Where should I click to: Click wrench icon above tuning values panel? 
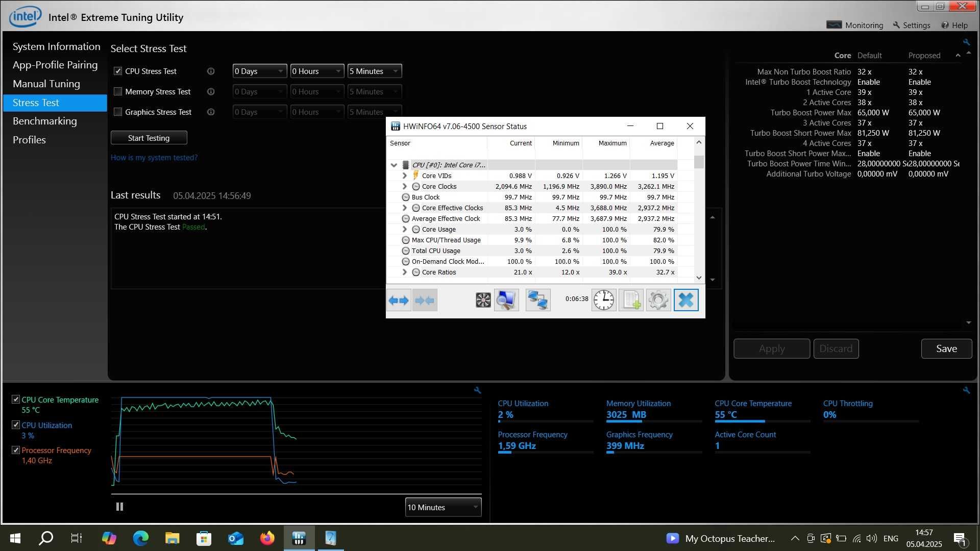click(x=966, y=42)
